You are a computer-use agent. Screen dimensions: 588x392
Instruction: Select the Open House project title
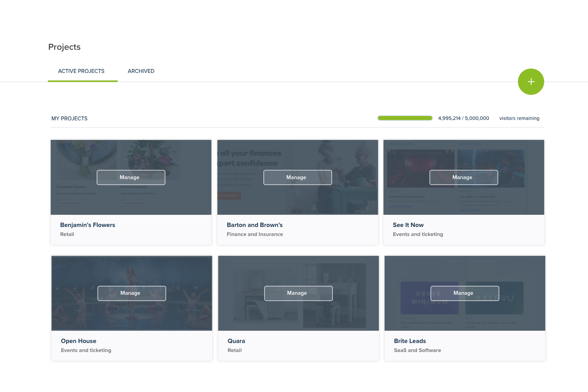(78, 341)
